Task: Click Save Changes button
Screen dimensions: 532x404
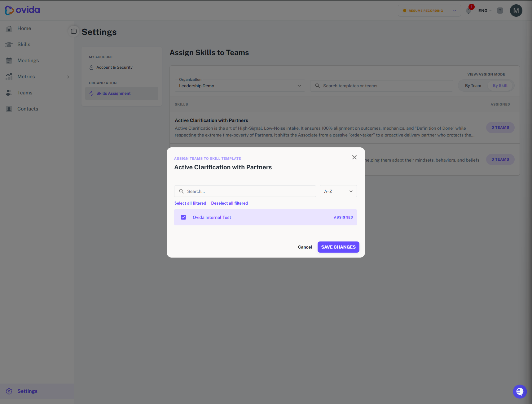Action: 338,247
